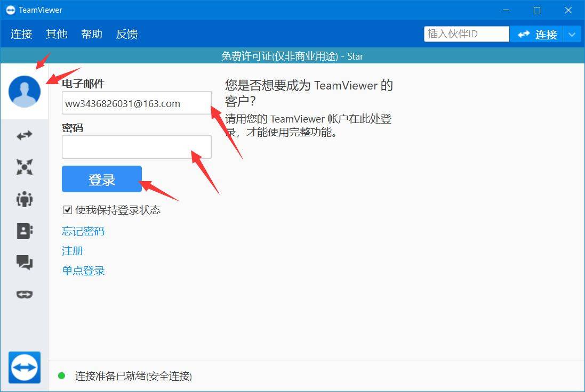The height and width of the screenshot is (392, 585).
Task: Open the 反馈 menu
Action: tap(127, 34)
